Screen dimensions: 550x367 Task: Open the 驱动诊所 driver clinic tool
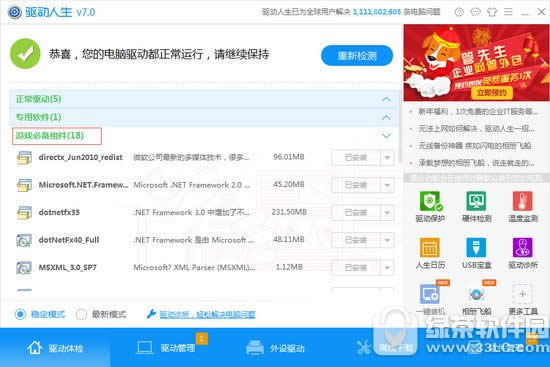pyautogui.click(x=523, y=253)
